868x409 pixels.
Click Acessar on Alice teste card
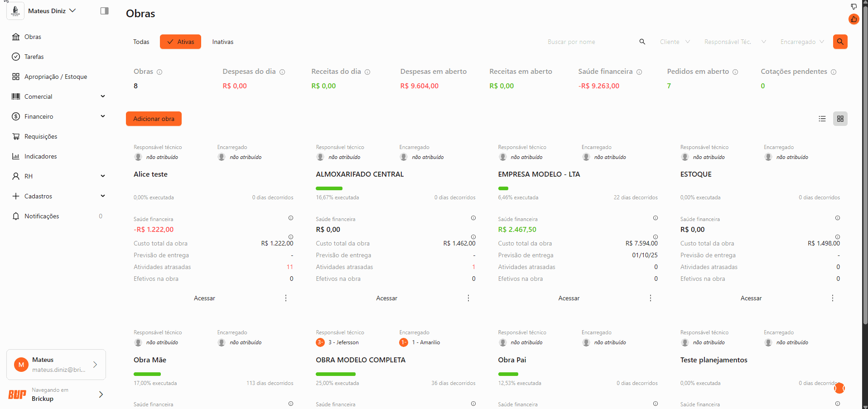[204, 298]
